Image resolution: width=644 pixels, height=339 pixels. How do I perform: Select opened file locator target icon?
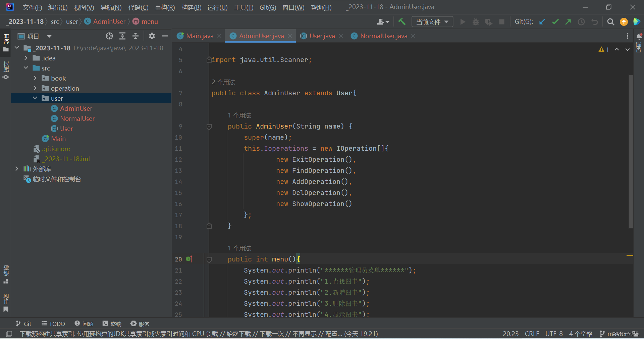109,36
